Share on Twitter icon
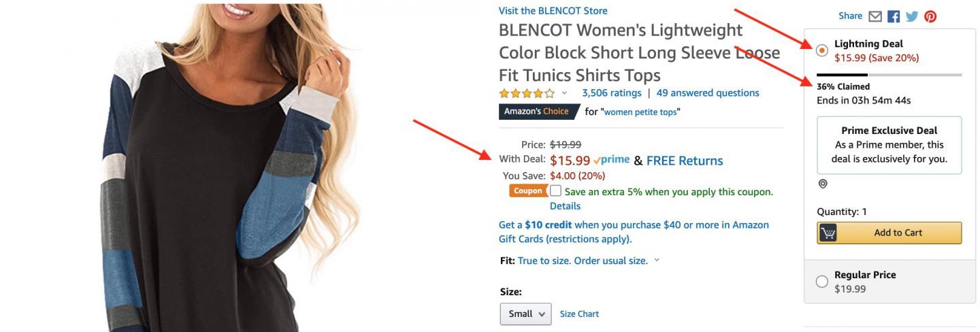980x332 pixels. click(x=912, y=16)
